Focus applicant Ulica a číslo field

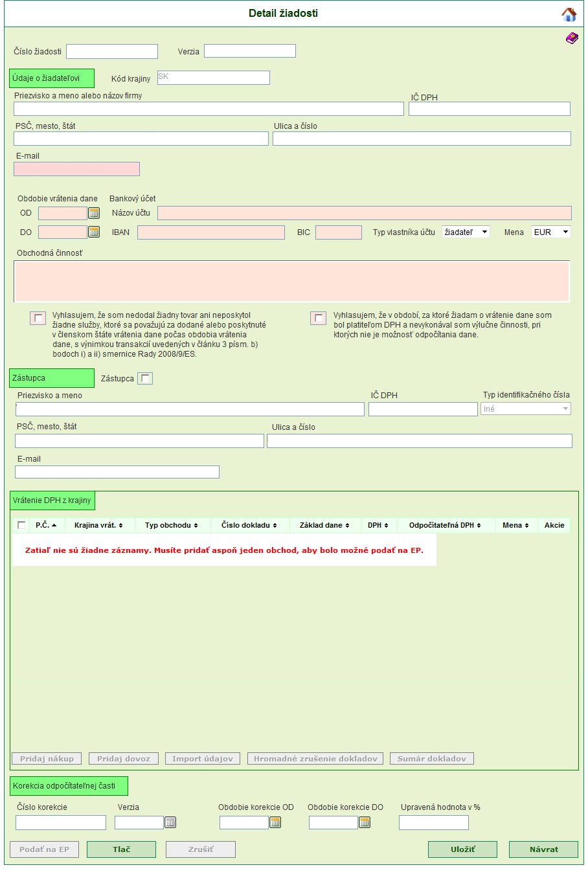click(422, 139)
